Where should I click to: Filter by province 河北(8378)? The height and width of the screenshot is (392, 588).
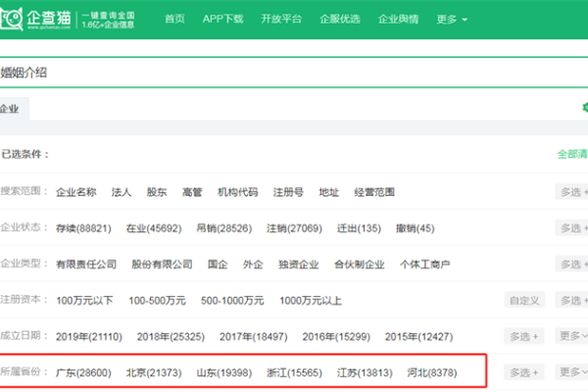pos(432,372)
